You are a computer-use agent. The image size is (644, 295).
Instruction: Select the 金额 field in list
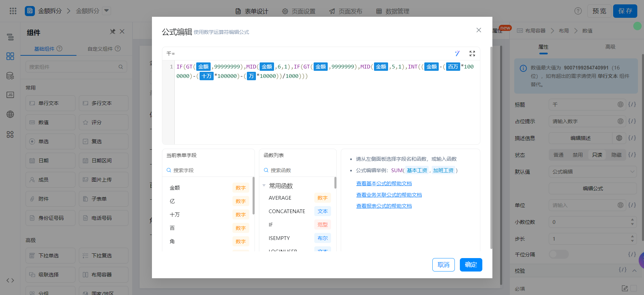(x=208, y=188)
